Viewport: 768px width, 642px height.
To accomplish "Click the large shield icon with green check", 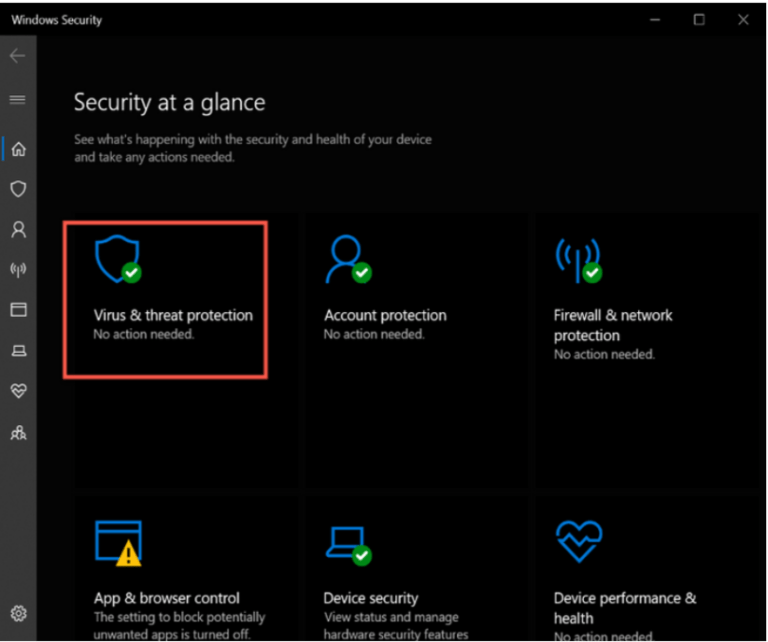I will click(118, 259).
